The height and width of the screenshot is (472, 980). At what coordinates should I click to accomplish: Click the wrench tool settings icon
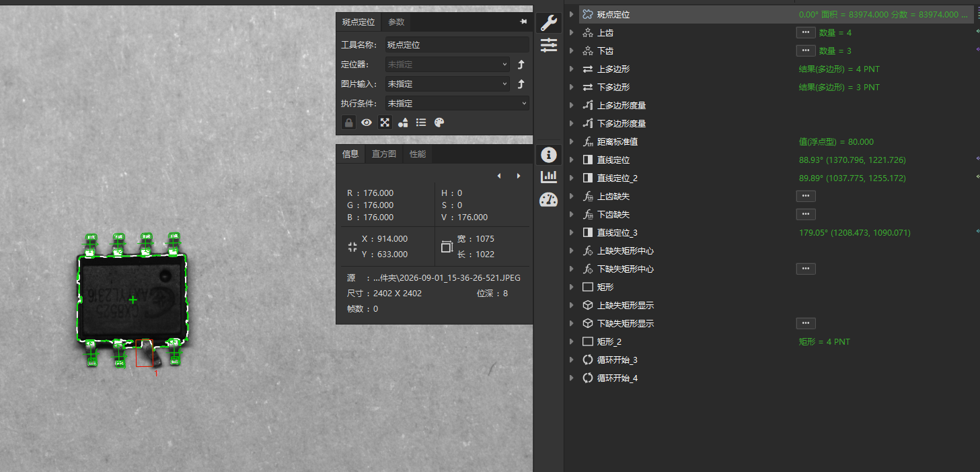(549, 23)
